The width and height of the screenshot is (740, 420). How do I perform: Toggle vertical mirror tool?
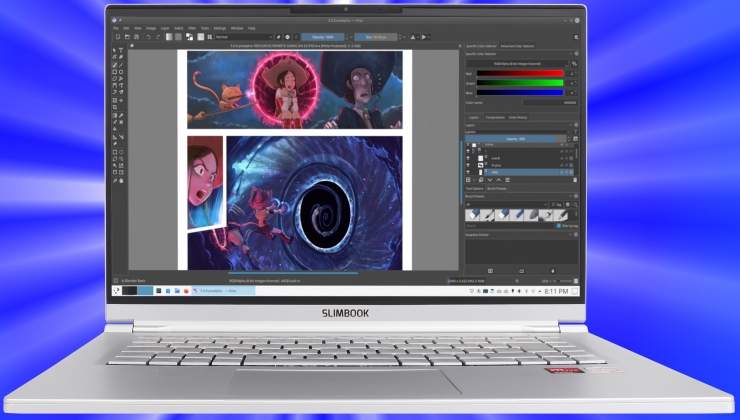(x=424, y=37)
